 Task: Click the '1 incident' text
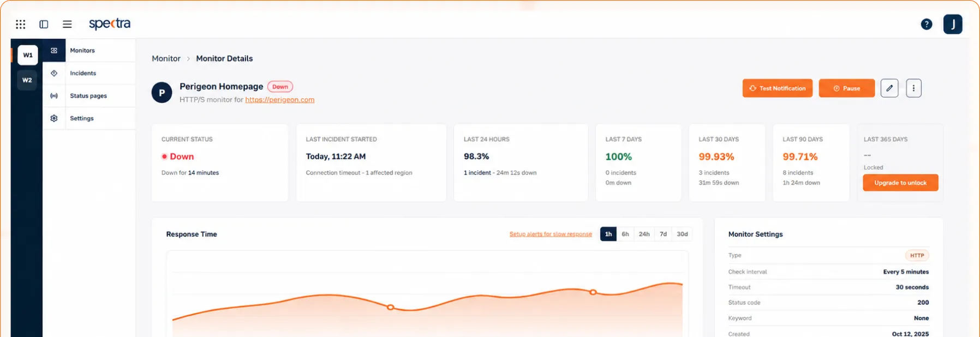(x=477, y=173)
